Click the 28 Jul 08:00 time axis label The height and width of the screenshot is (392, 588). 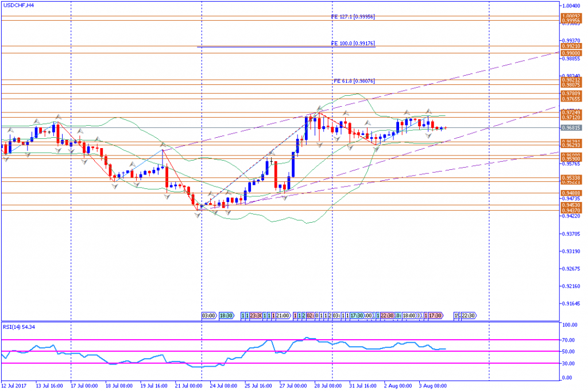(329, 386)
